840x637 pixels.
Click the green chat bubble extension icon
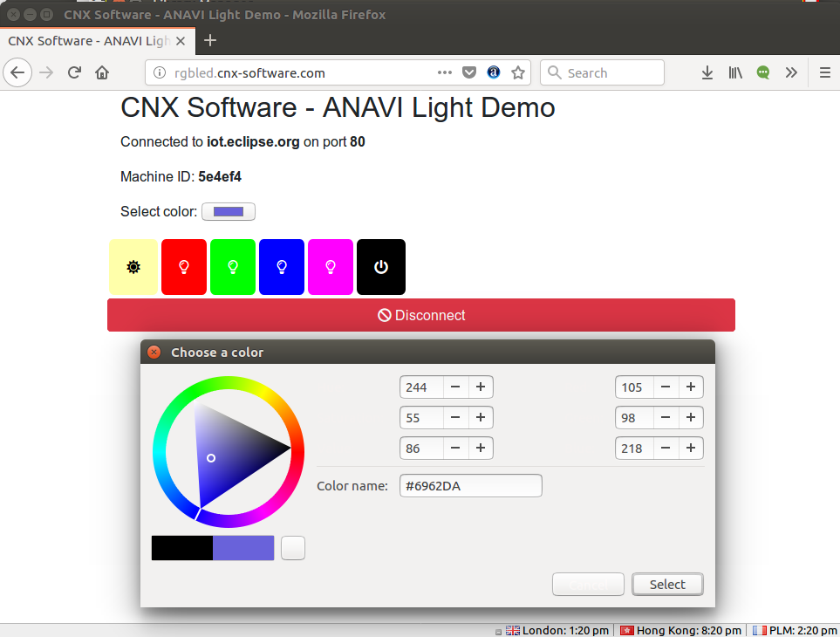click(763, 72)
